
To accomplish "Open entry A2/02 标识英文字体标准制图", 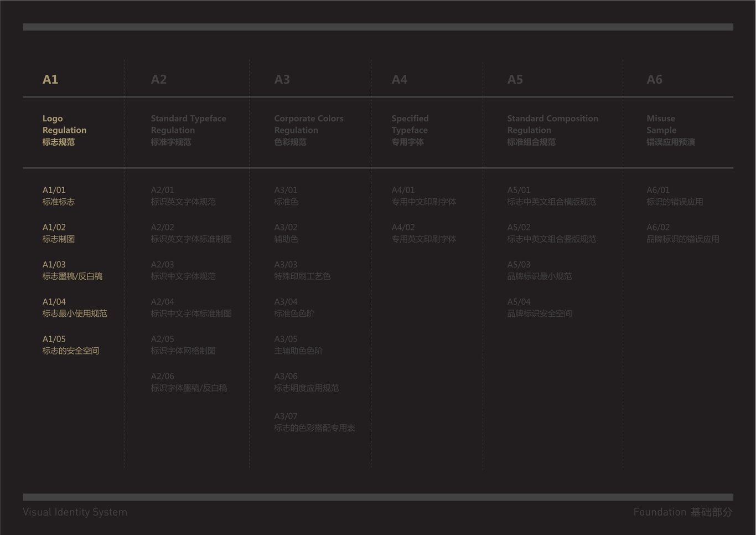I will click(x=191, y=233).
